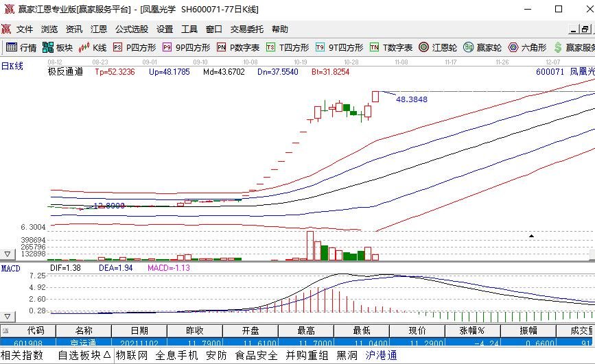Select the 安防 sector tab

coord(216,355)
